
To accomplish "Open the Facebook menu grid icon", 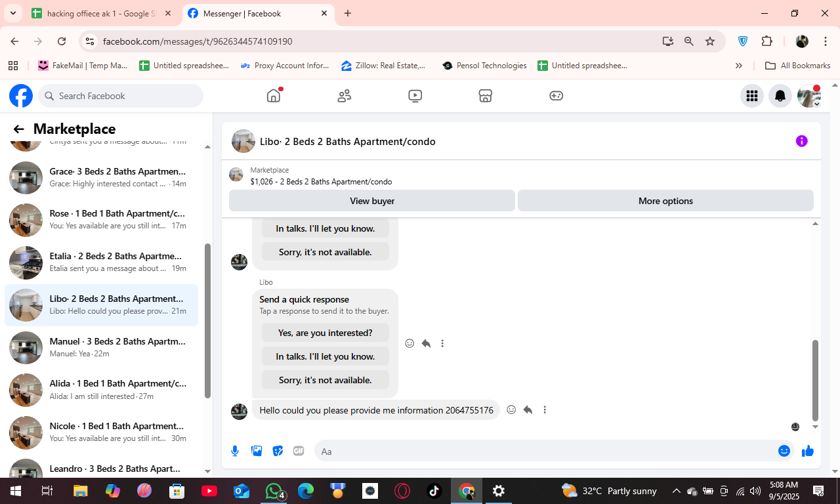I will [x=751, y=96].
